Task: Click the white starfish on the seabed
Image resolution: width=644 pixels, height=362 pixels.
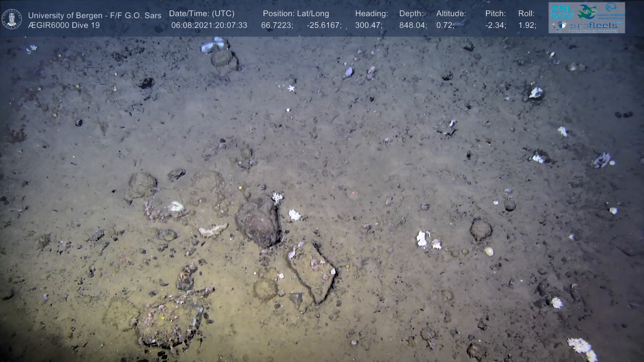Action: tap(291, 88)
